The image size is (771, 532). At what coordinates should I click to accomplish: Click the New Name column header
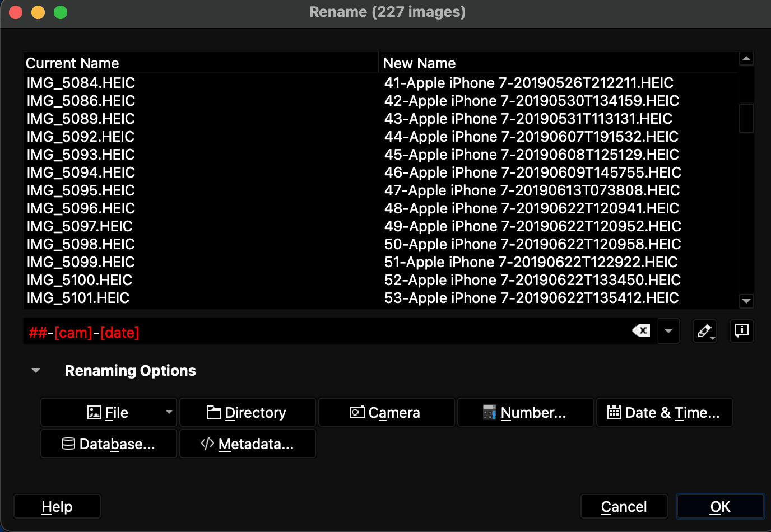(419, 63)
